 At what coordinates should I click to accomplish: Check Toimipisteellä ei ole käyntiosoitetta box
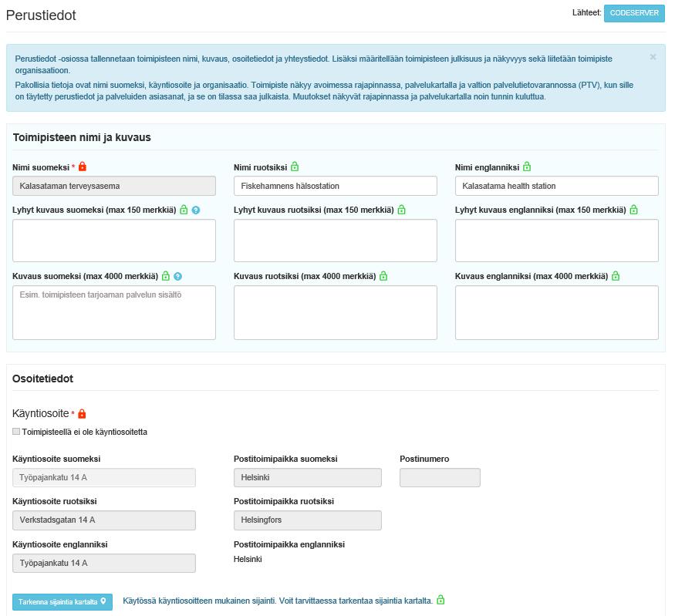pyautogui.click(x=16, y=432)
